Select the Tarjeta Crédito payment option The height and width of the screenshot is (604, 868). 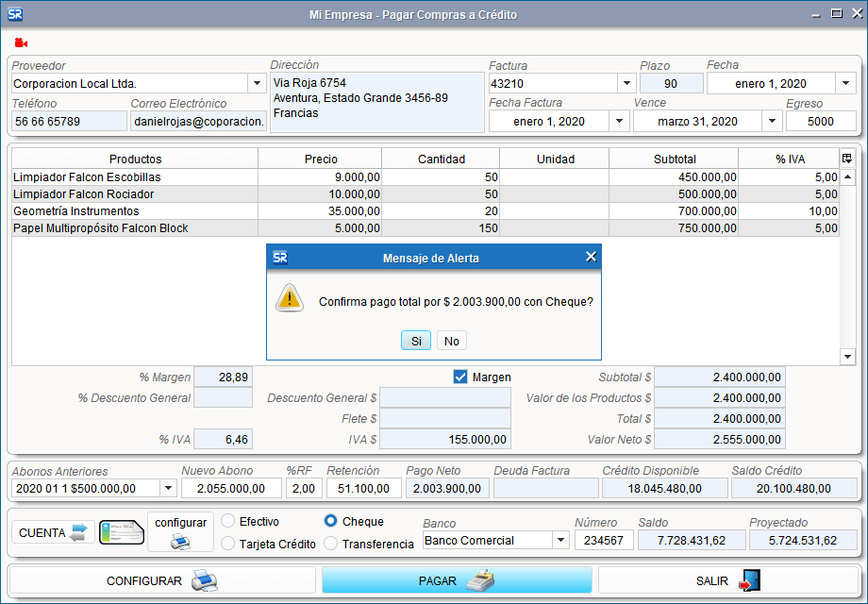tap(227, 544)
